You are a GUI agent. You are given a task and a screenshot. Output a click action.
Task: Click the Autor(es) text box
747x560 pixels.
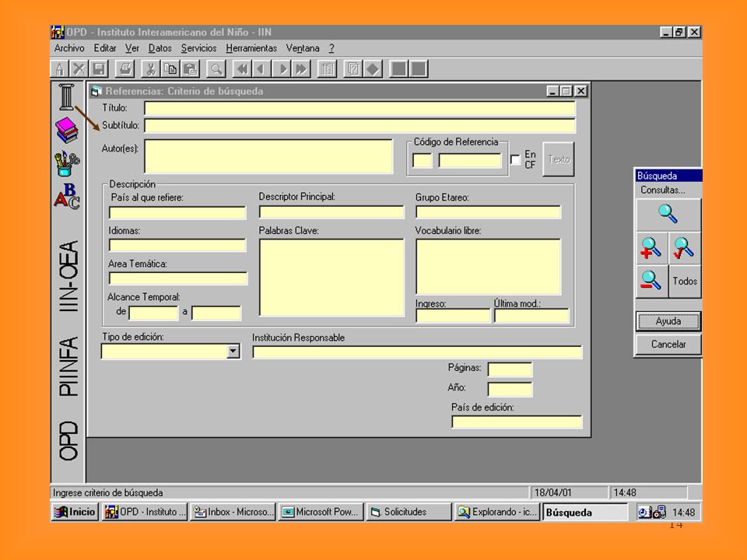268,156
